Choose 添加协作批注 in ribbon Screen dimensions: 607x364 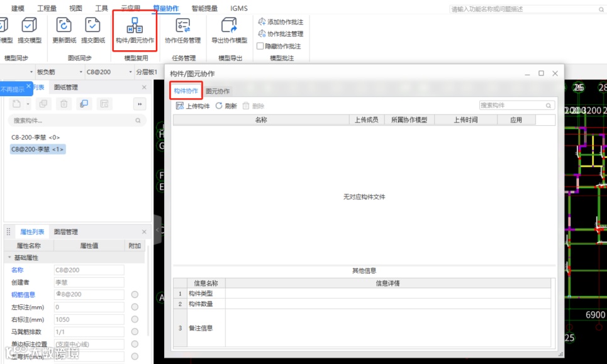pyautogui.click(x=281, y=21)
